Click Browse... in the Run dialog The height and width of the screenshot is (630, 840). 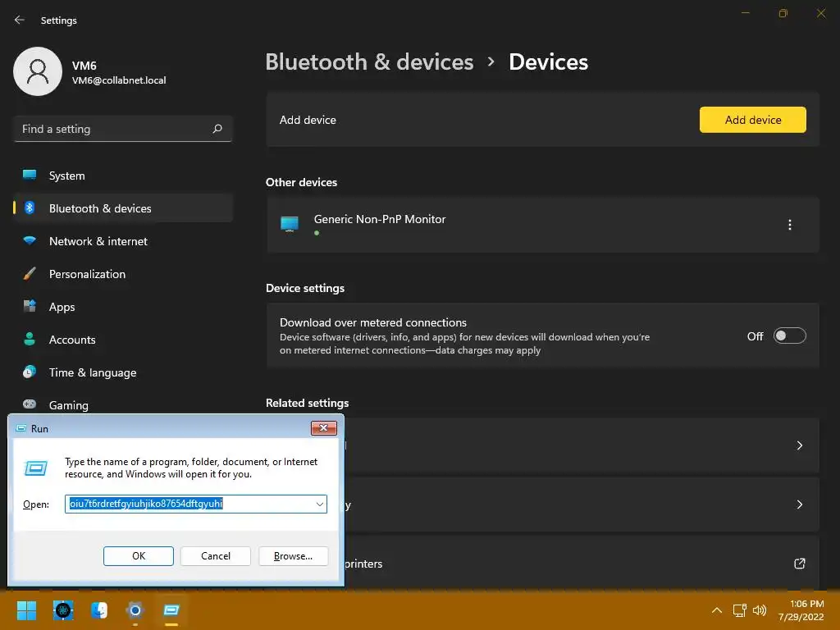pos(293,556)
